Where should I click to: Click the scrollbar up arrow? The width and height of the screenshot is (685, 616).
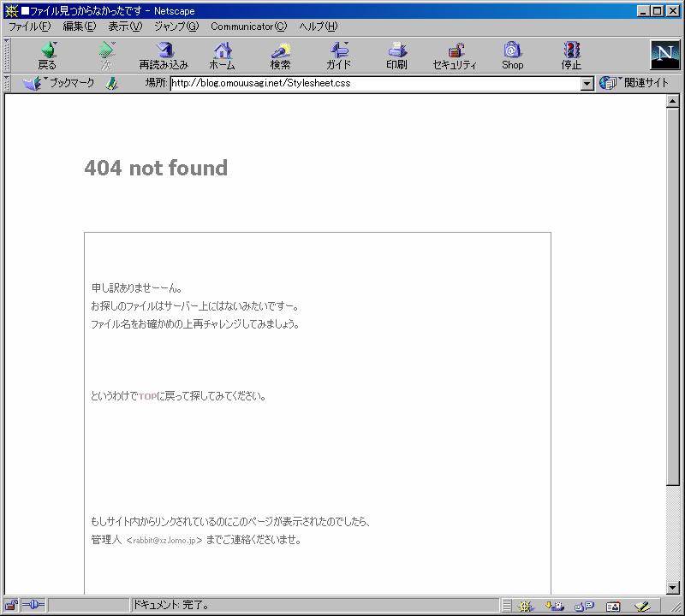(673, 101)
